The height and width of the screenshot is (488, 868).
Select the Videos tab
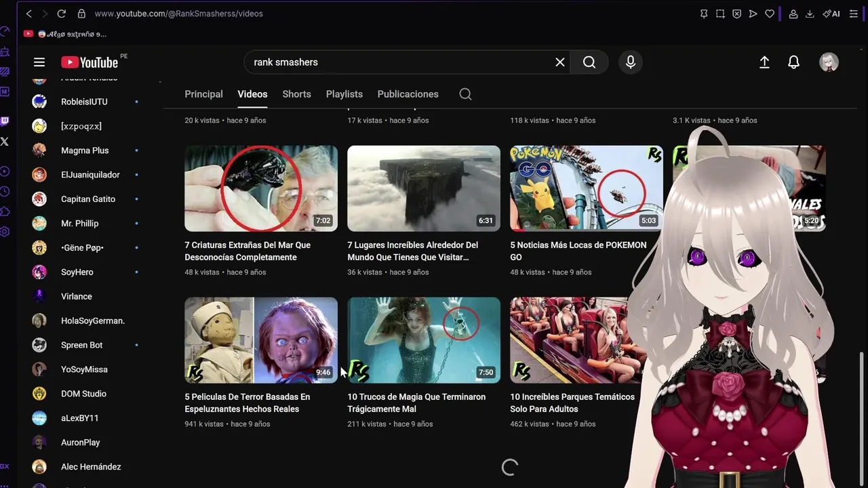(252, 94)
